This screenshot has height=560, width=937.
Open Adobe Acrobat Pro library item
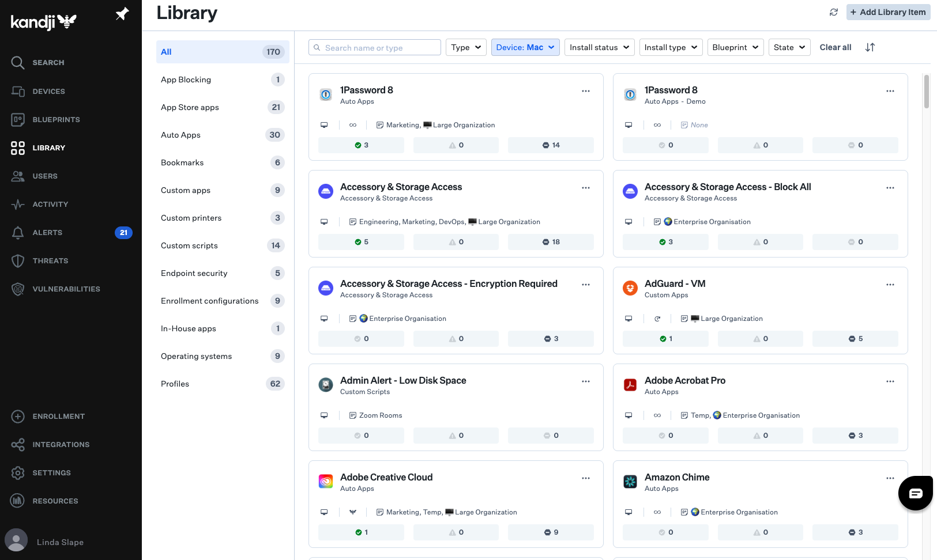(685, 380)
